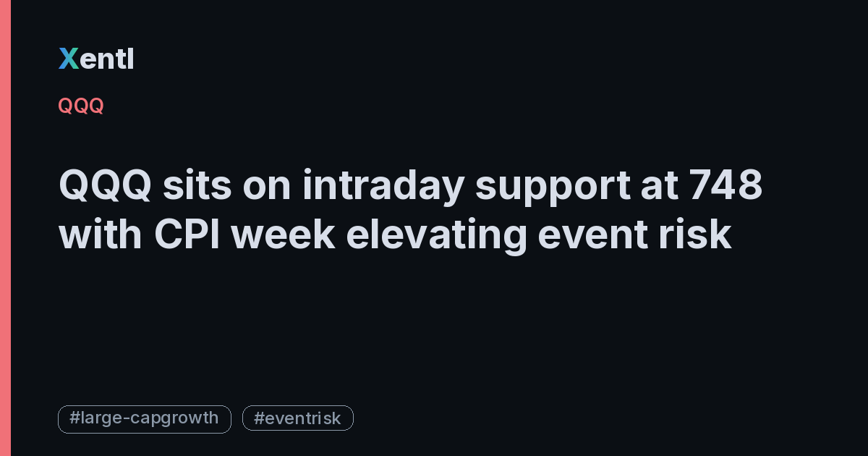
Task: Click the headline line starting 'with CPI week'
Action: [395, 235]
